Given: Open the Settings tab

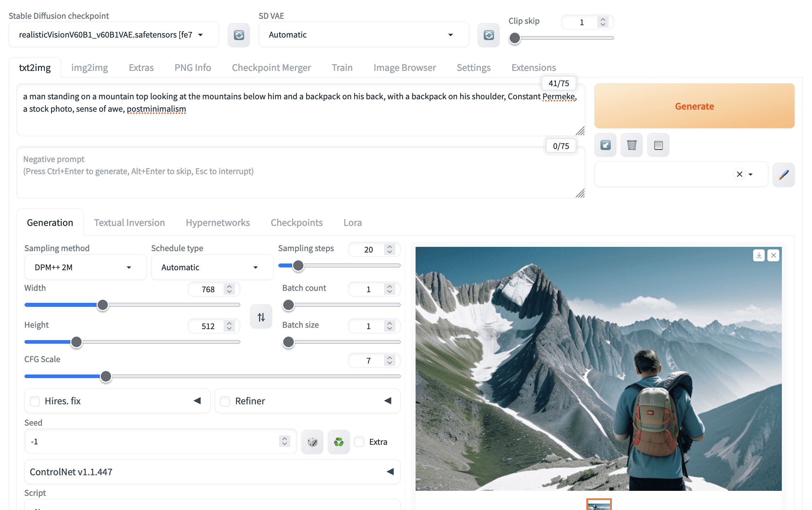Looking at the screenshot, I should [x=473, y=67].
